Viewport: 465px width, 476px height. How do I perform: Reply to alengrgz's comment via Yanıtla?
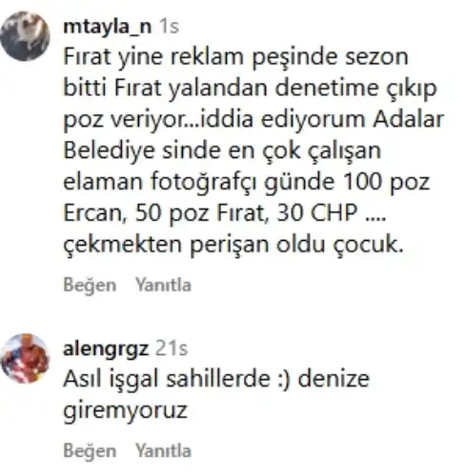[x=163, y=450]
